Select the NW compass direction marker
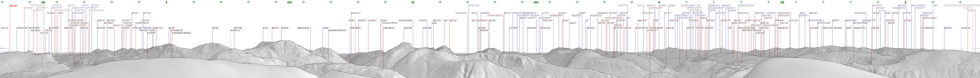This screenshot has width=980, height=78. pos(536,2)
